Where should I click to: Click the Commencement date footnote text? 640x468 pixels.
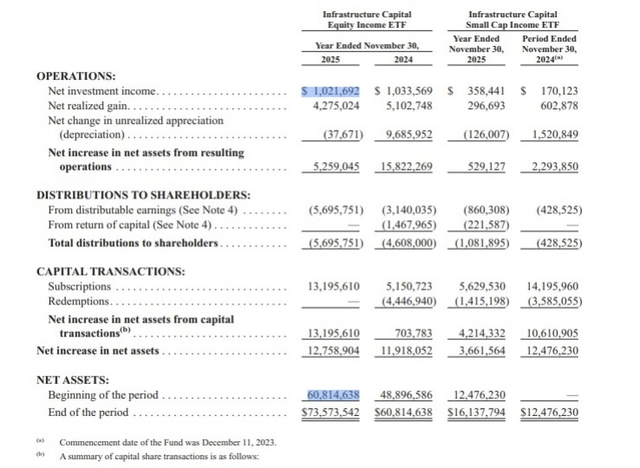click(168, 443)
